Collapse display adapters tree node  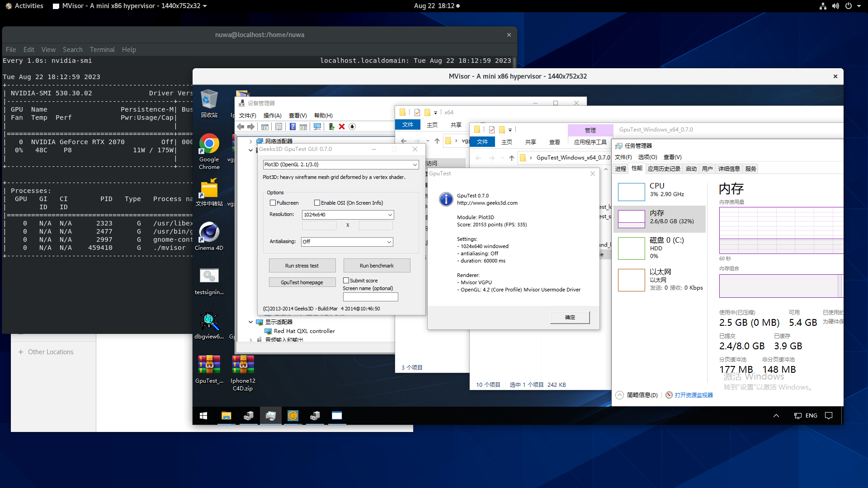coord(251,322)
